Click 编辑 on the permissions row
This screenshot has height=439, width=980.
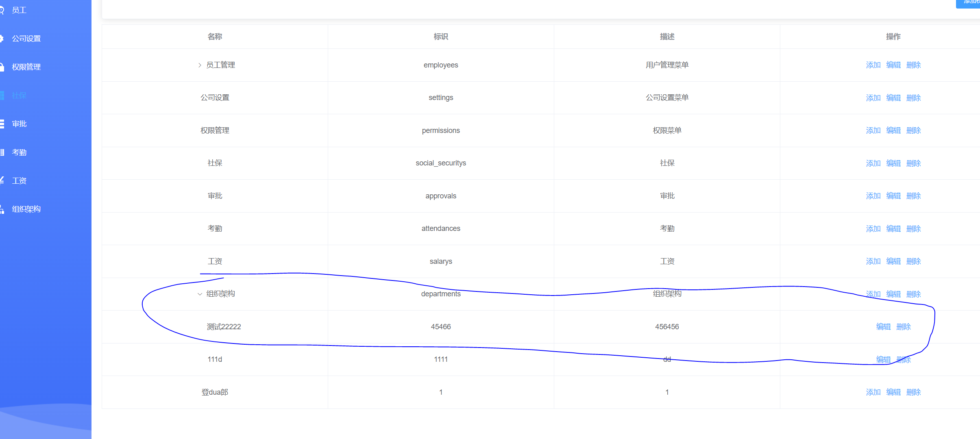(x=893, y=130)
